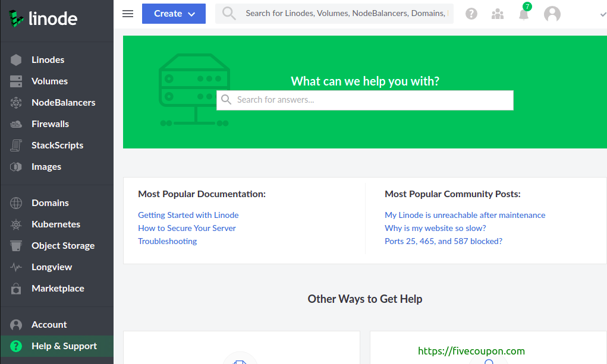Open Ports 25, 465, and 587 blocked post
Screen dimensions: 607x364
(x=444, y=241)
